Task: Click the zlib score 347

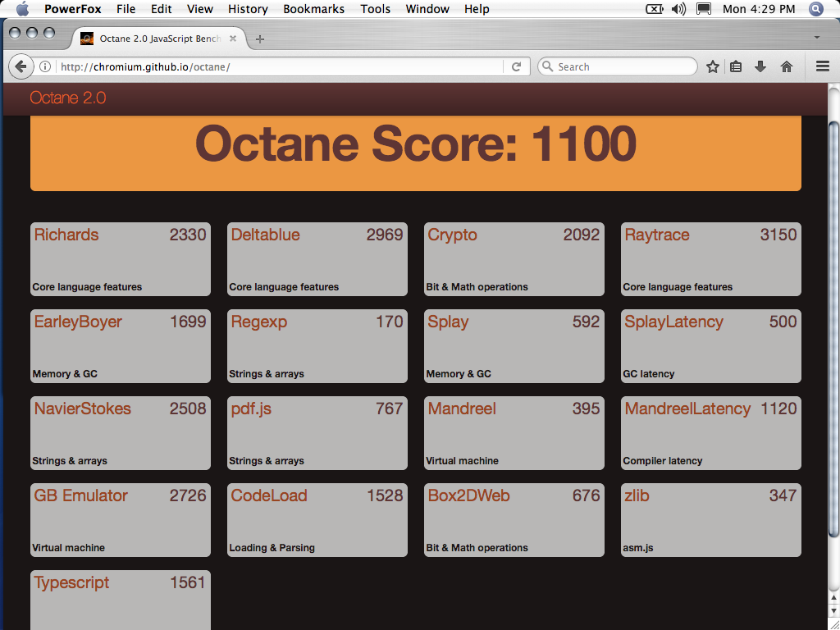Action: [x=783, y=495]
